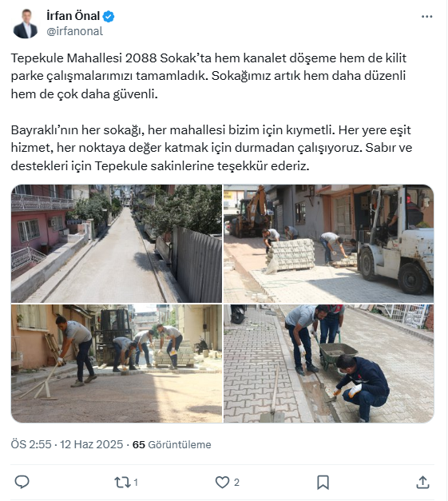Open the empty paved street photo
Screen dimensions: 448x501
(x=117, y=244)
